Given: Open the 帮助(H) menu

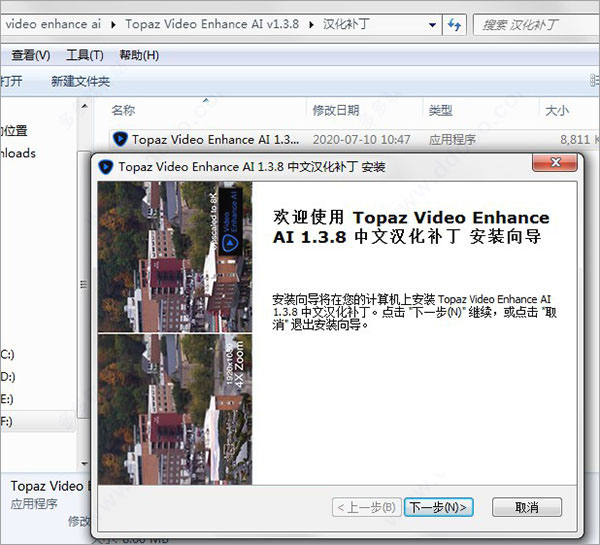Looking at the screenshot, I should pyautogui.click(x=139, y=55).
